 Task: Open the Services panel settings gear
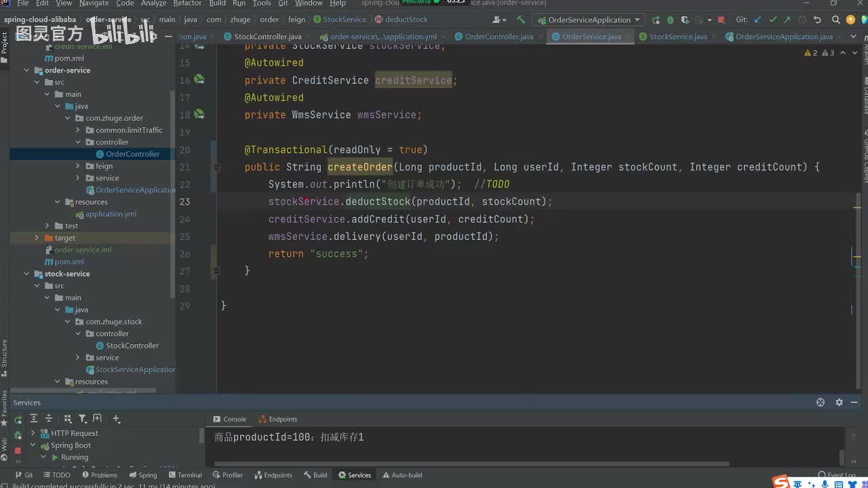pyautogui.click(x=839, y=402)
